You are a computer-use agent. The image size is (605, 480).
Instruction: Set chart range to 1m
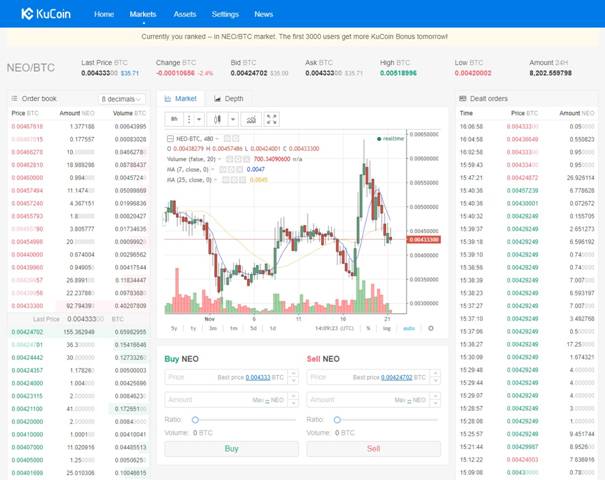click(233, 328)
